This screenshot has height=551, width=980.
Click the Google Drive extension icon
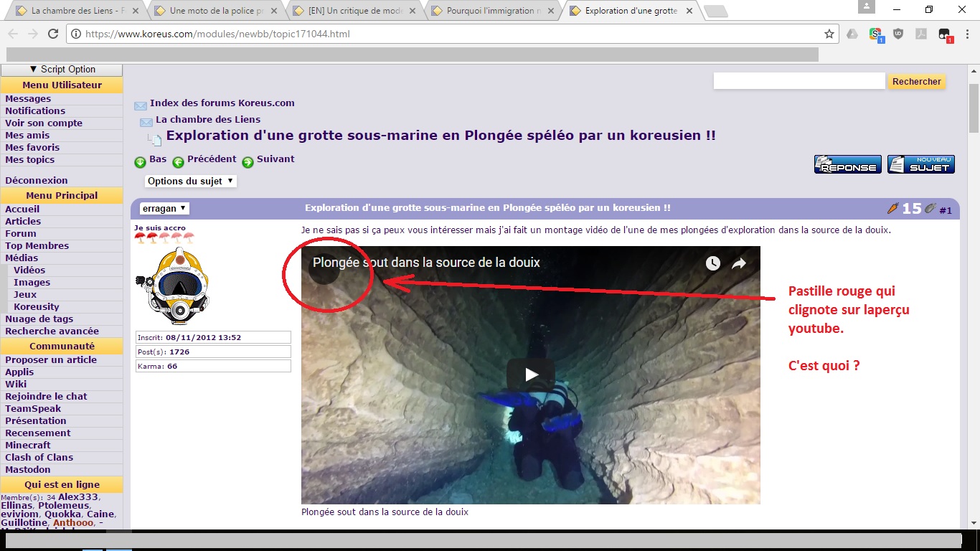[x=852, y=34]
